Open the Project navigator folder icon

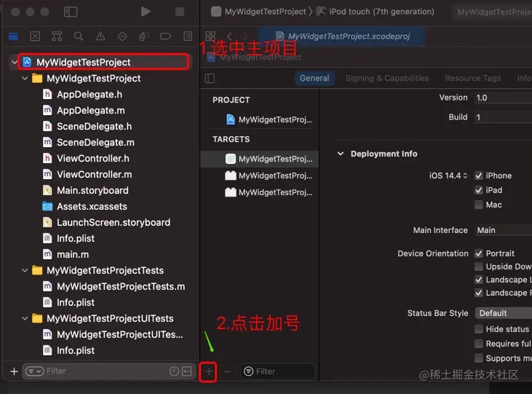[13, 36]
